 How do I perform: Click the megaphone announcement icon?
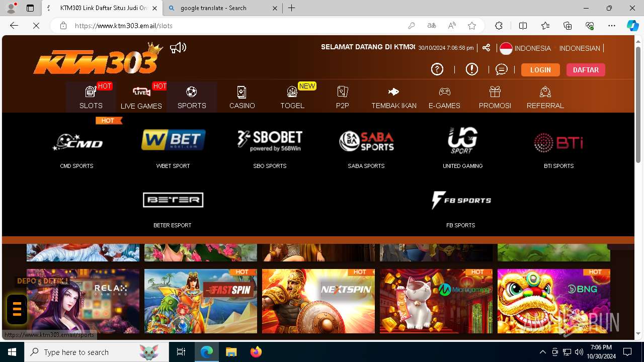(x=178, y=48)
